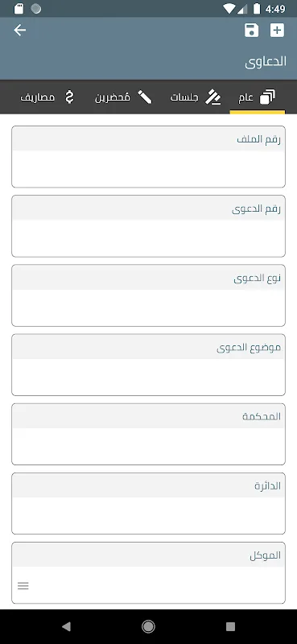Select the عام tab

point(257,97)
